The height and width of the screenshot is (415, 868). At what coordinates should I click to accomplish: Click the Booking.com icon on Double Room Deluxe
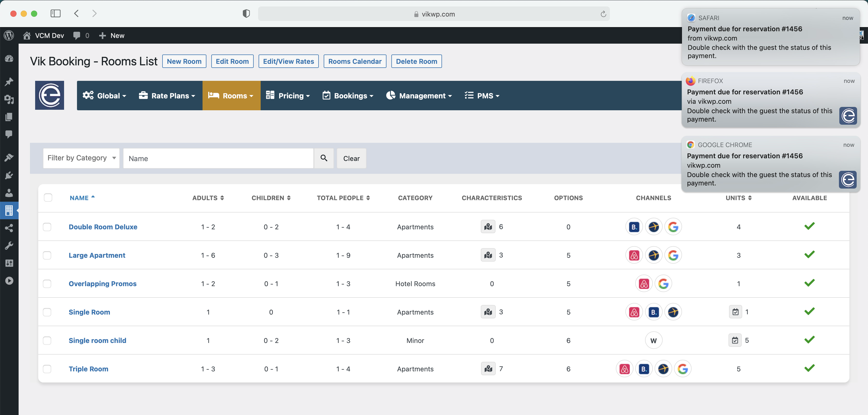click(x=634, y=226)
